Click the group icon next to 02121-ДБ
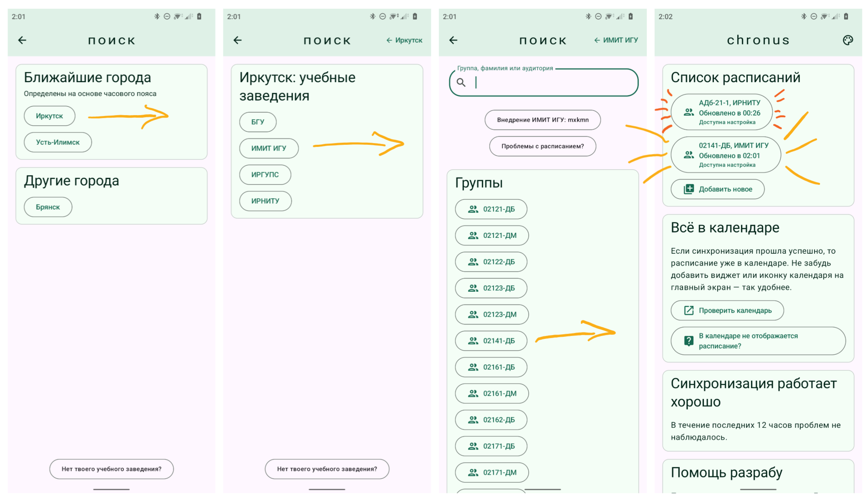This screenshot has height=500, width=868. (x=473, y=209)
